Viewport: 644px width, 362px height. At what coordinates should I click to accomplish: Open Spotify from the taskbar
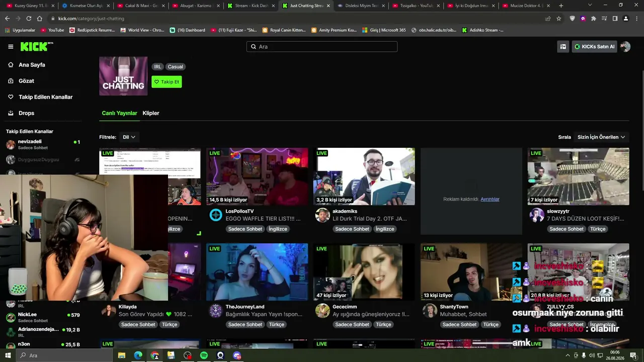click(x=204, y=355)
